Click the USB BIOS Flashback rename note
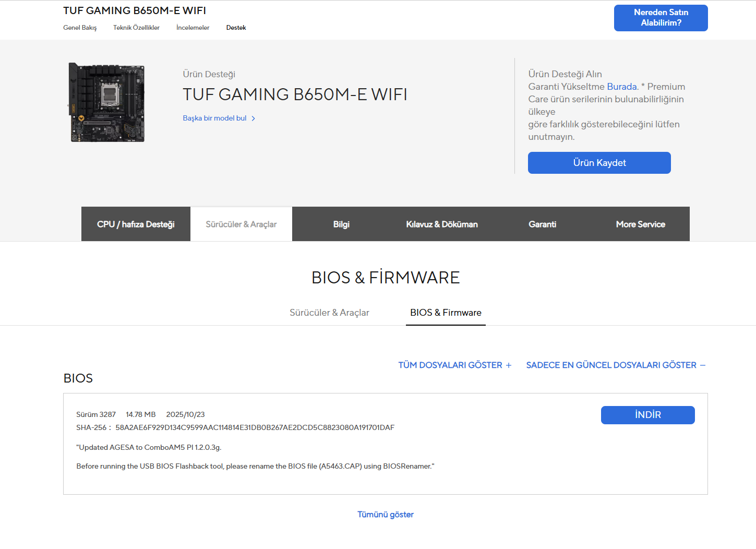This screenshot has height=549, width=756. 255,466
